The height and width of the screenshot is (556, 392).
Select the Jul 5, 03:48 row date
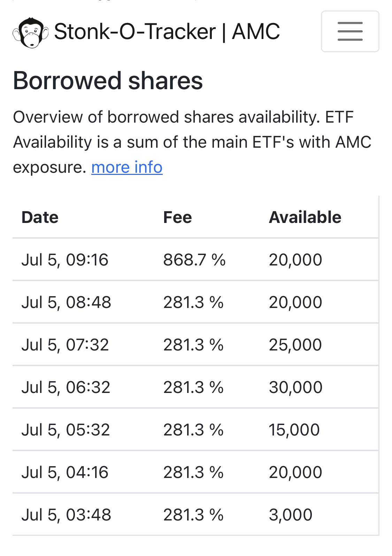(66, 515)
